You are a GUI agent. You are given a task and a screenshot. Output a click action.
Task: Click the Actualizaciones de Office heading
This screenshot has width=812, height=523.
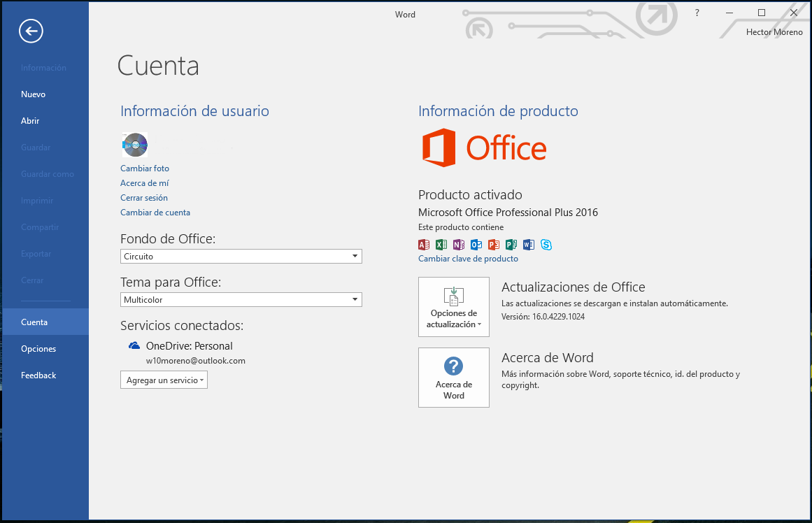pyautogui.click(x=574, y=287)
